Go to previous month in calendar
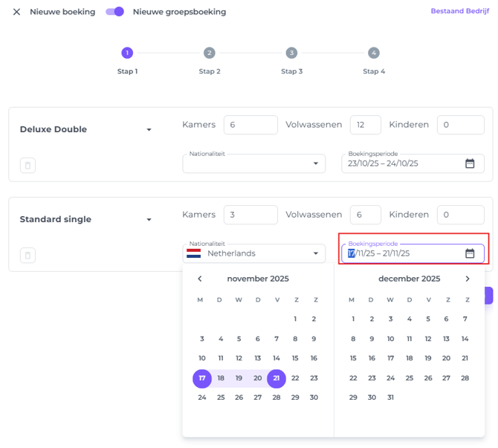The height and width of the screenshot is (448, 498). coord(200,279)
